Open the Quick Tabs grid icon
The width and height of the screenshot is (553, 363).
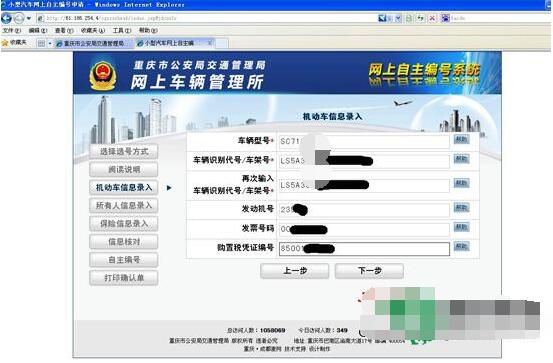(41, 43)
